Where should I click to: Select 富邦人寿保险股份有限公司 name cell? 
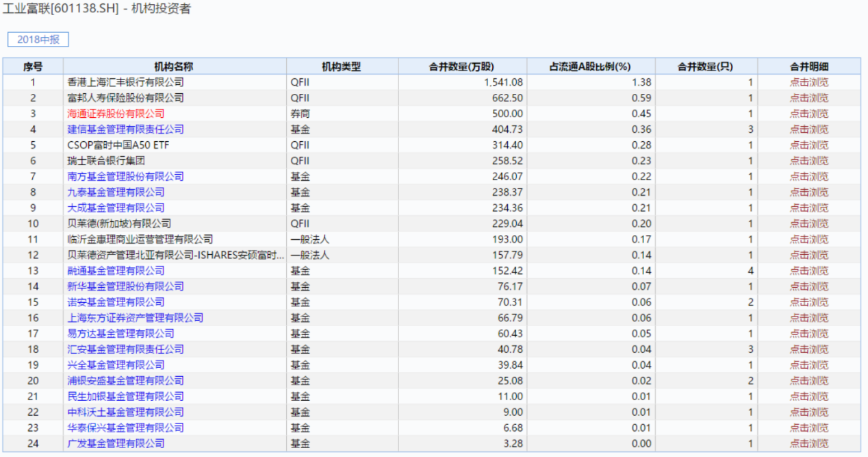tap(175, 98)
